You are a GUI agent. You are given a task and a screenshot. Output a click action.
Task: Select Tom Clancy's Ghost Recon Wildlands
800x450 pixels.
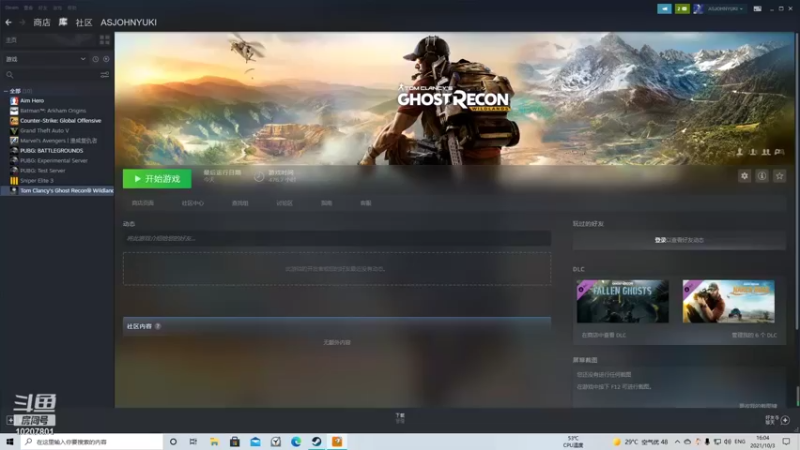tap(57, 190)
